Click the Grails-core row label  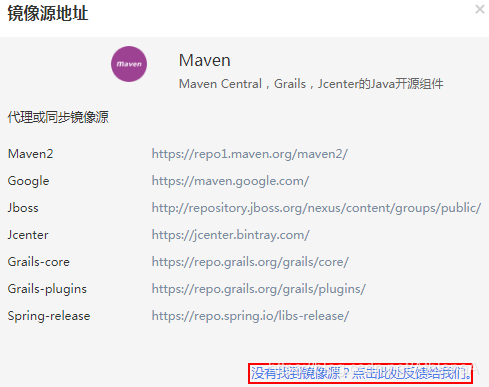39,262
